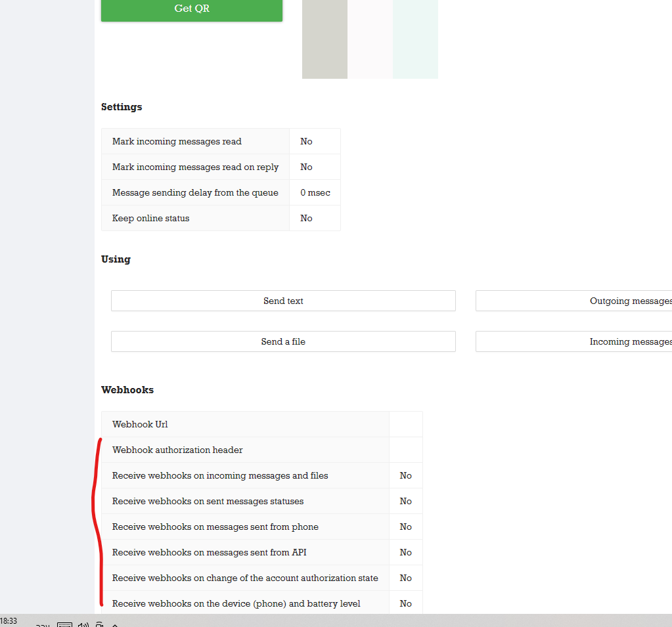Click No value for Keep online status

306,219
